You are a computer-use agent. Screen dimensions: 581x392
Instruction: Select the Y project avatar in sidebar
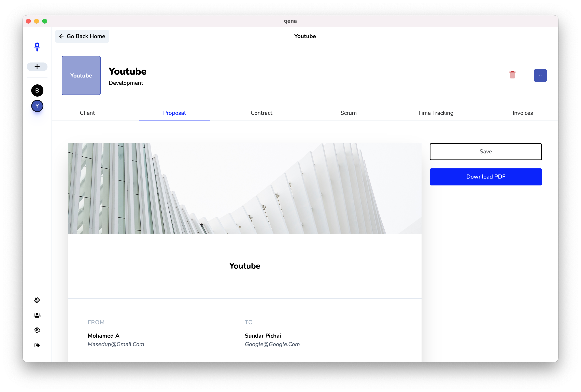point(37,106)
